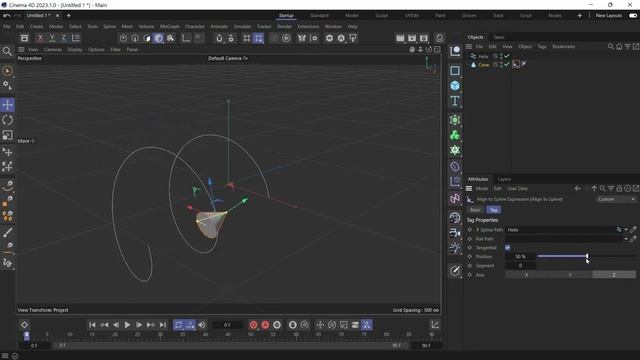
Task: Click the record active objects button
Action: (x=253, y=325)
